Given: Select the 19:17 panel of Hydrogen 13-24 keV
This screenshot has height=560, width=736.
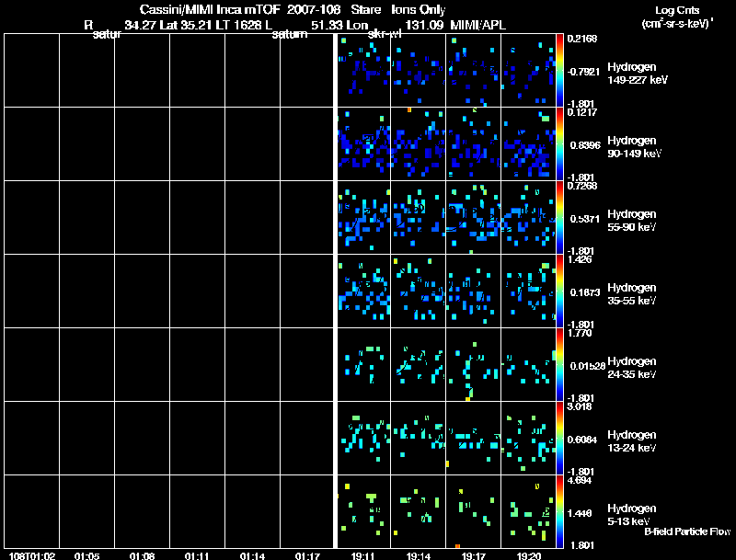Looking at the screenshot, I should [473, 438].
